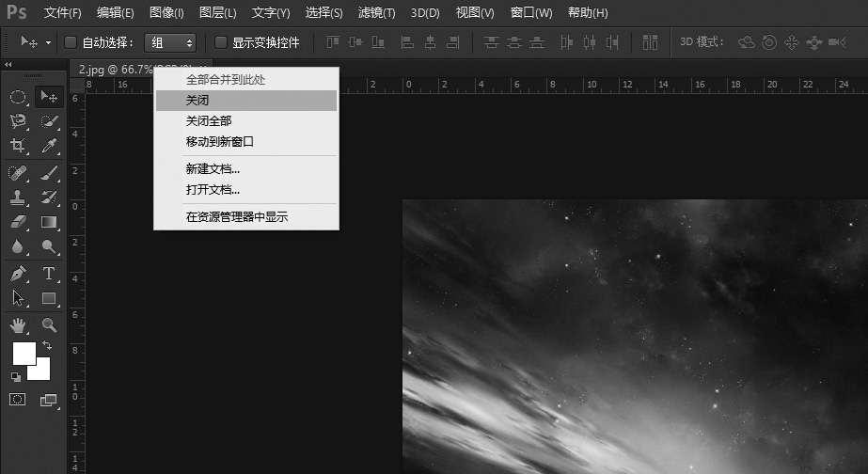
Task: Click 新建文档... in the context menu
Action: pyautogui.click(x=213, y=169)
